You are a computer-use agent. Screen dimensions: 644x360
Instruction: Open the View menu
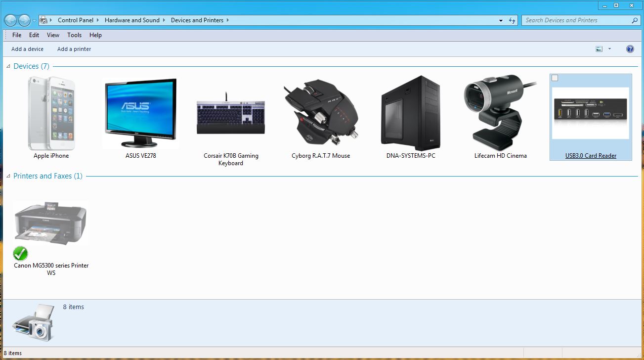53,35
